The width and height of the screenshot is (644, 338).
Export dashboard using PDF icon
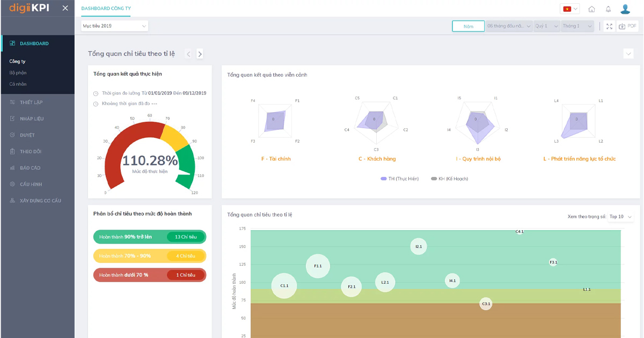coord(628,26)
